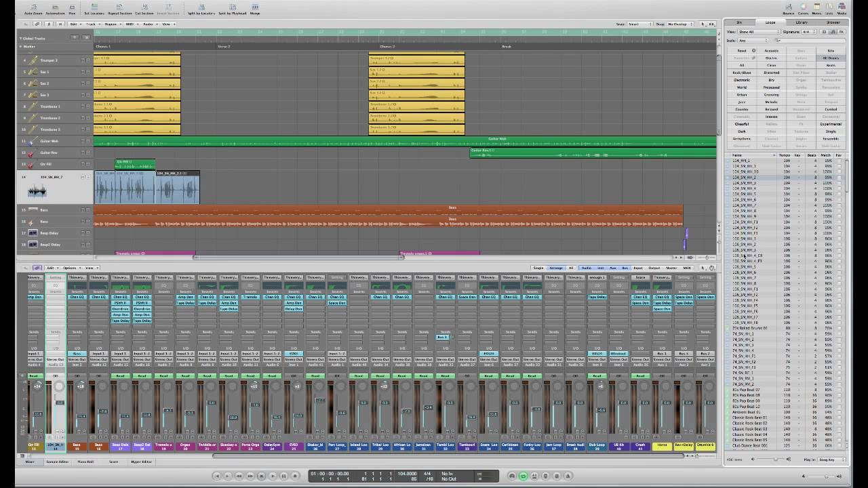Click the transport Pause button
The image size is (868, 488).
pos(284,476)
